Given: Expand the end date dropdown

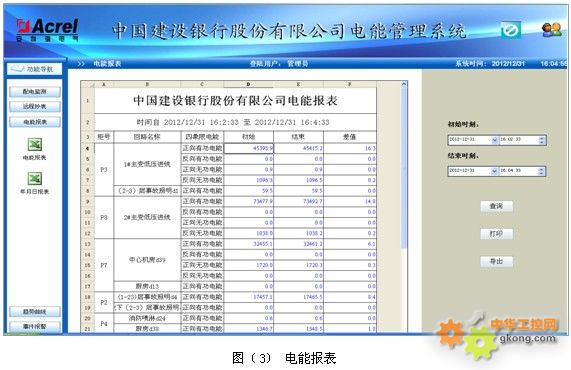Looking at the screenshot, I should pos(495,171).
